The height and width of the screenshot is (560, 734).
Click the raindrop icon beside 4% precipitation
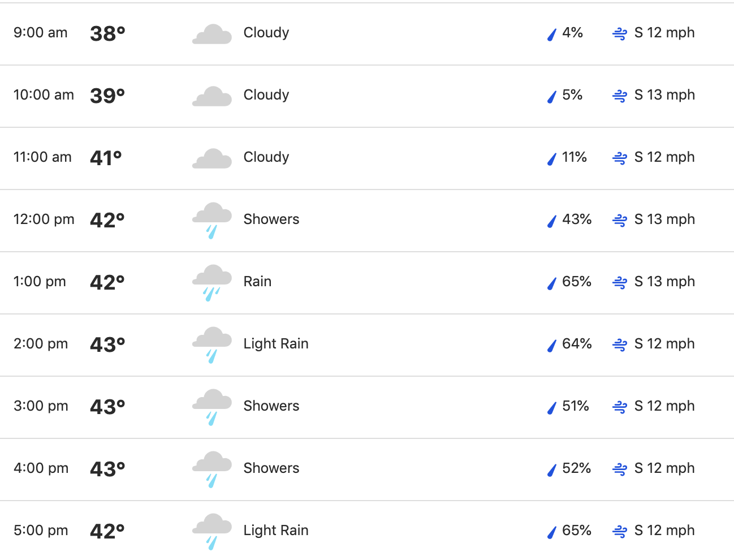click(x=552, y=34)
